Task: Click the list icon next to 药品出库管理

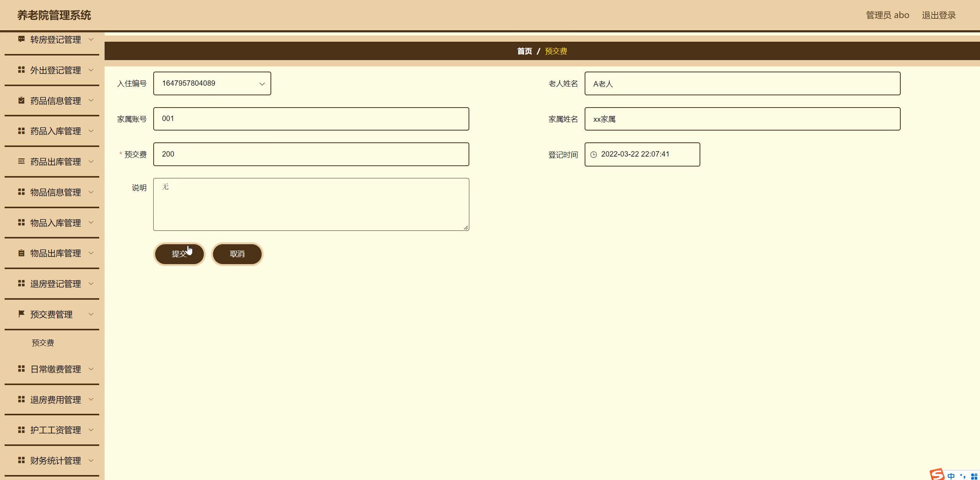Action: [21, 161]
